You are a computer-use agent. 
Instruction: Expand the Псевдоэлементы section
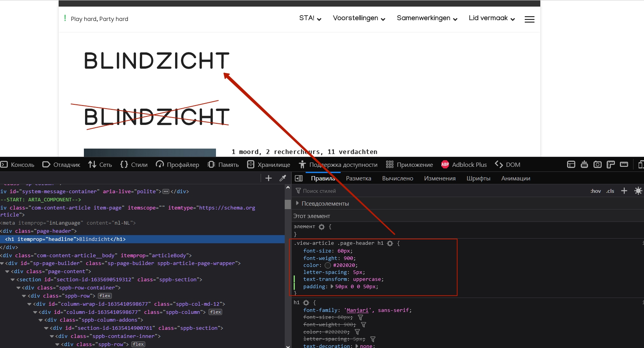(x=298, y=203)
